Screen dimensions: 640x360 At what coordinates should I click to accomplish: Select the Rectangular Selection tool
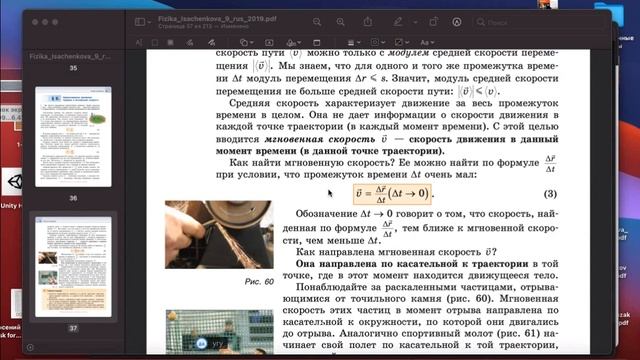point(155,42)
